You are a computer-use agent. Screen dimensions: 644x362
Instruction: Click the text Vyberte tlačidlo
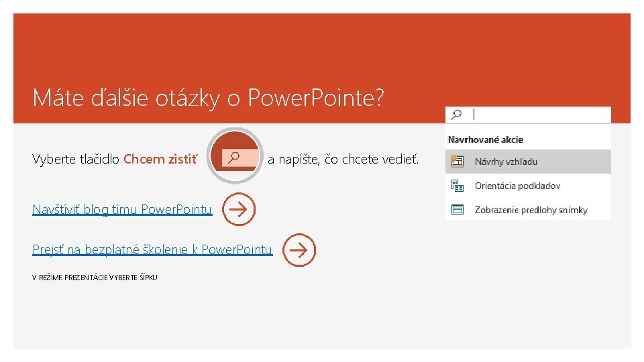pos(76,160)
